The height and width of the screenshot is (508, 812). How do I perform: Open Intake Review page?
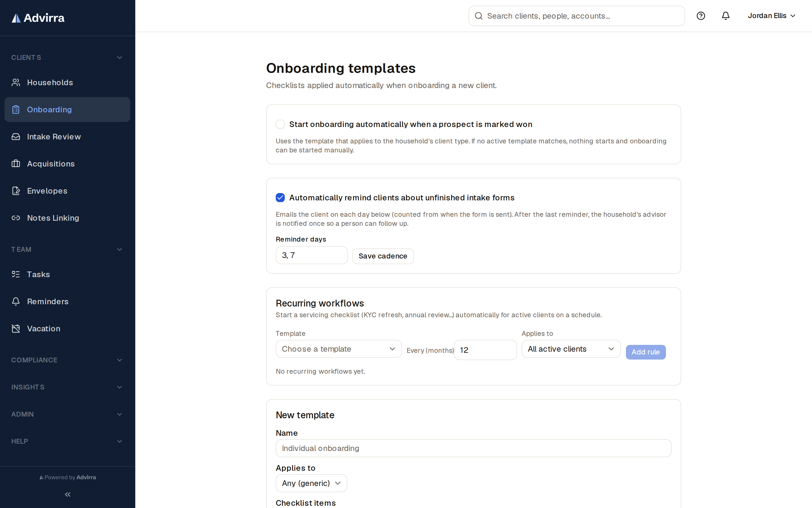click(67, 137)
